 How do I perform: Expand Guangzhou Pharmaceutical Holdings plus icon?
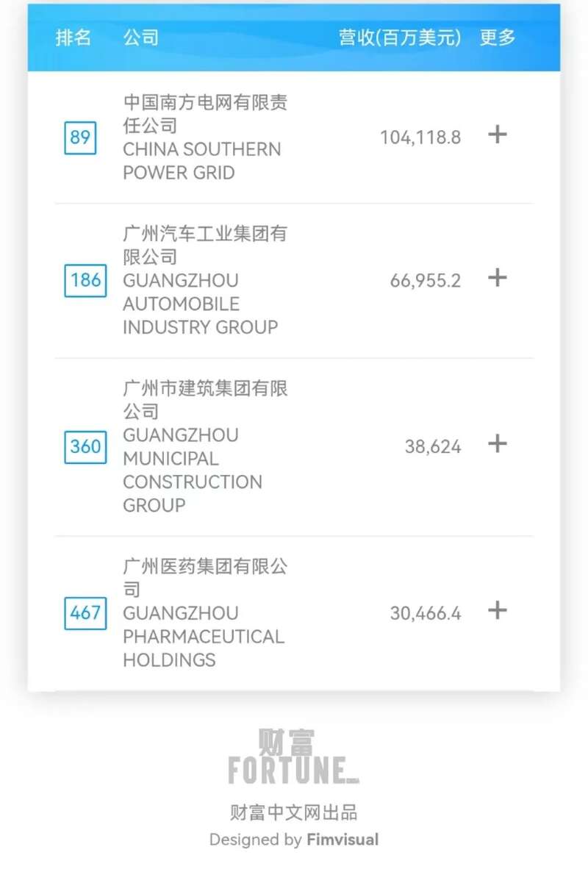pyautogui.click(x=498, y=610)
